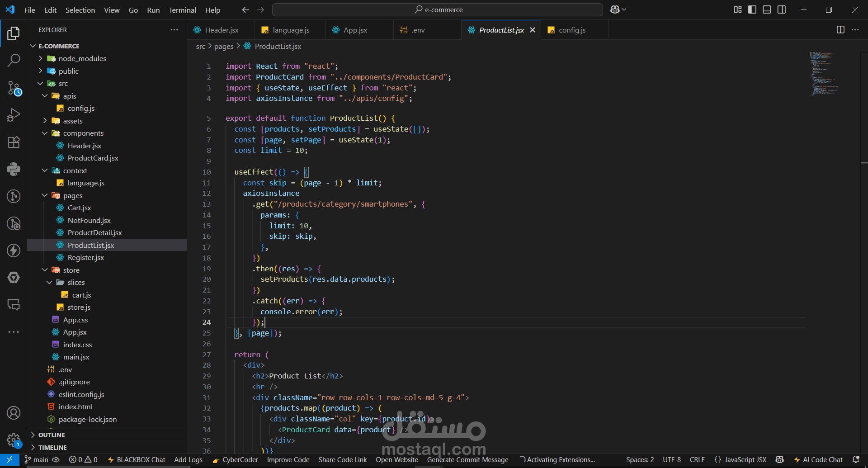This screenshot has width=868, height=468.
Task: Click AI Code Chat in status bar
Action: [818, 459]
